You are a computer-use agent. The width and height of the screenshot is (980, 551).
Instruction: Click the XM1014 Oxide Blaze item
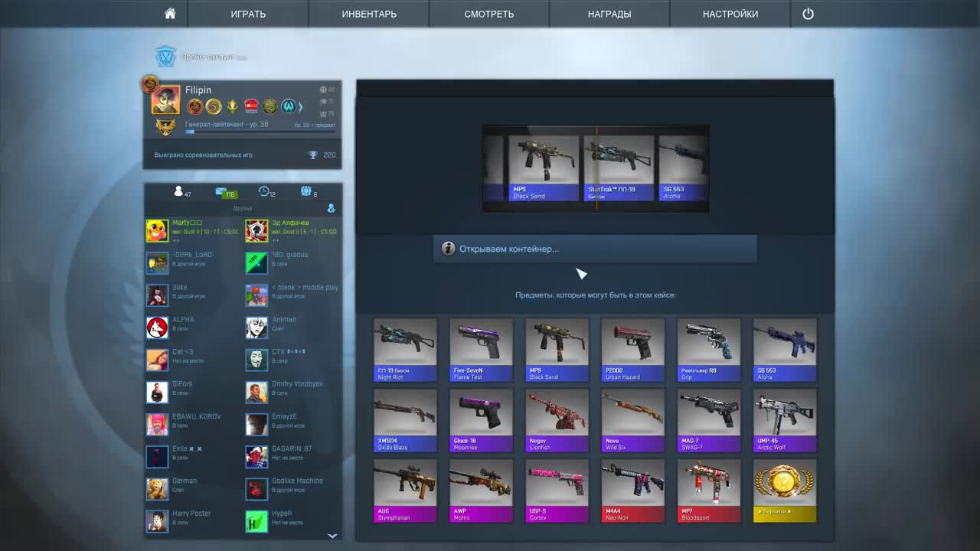(405, 420)
